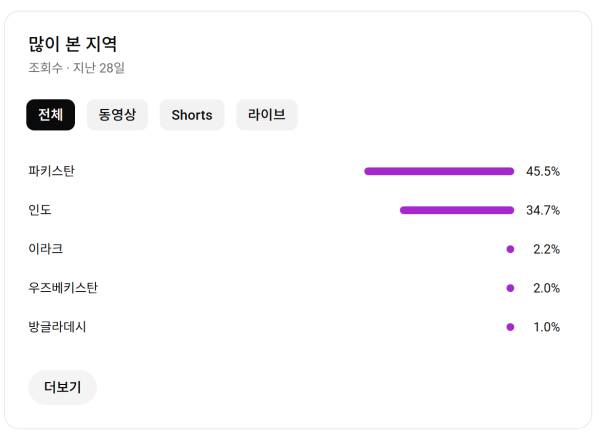
Task: Select the 인도 region label
Action: 40,210
